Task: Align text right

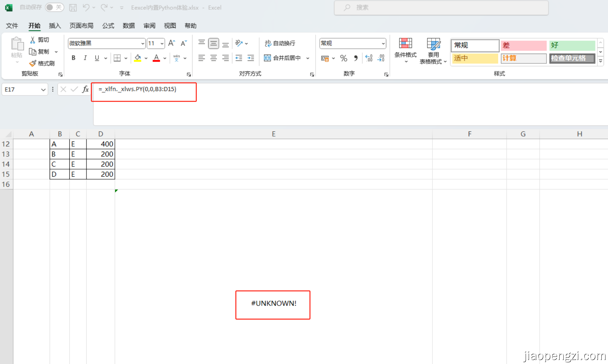Action: [x=225, y=58]
